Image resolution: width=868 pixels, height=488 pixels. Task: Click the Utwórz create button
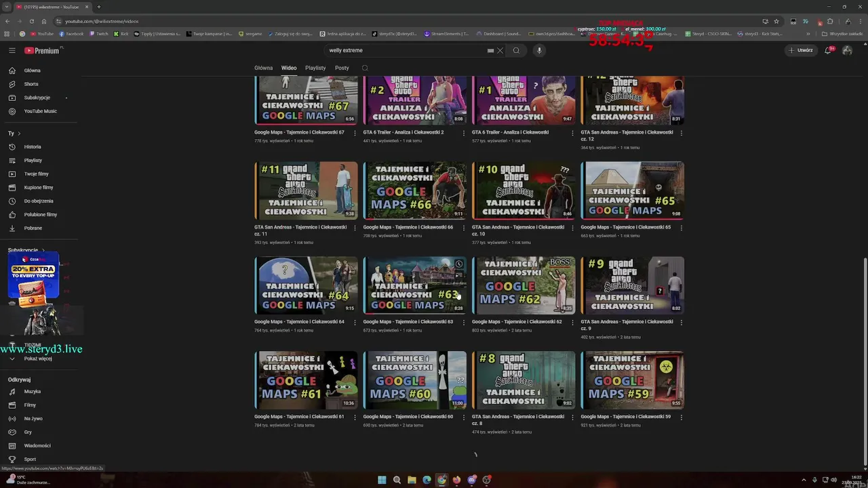pos(801,50)
